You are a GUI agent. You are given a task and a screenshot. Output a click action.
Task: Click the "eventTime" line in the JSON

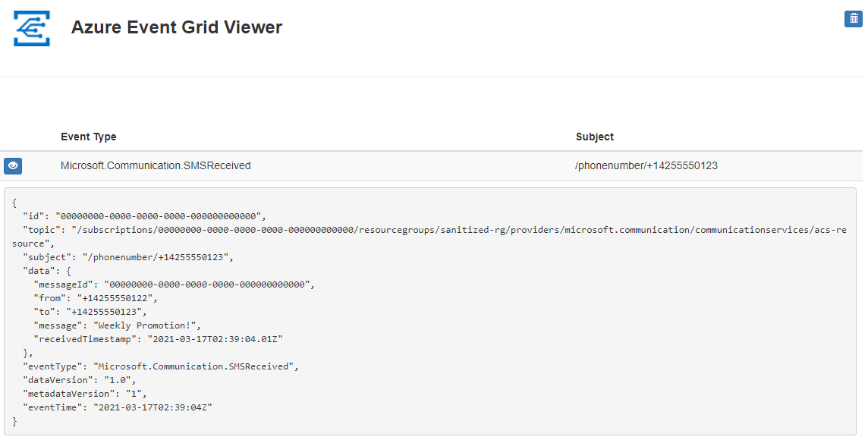click(x=118, y=407)
